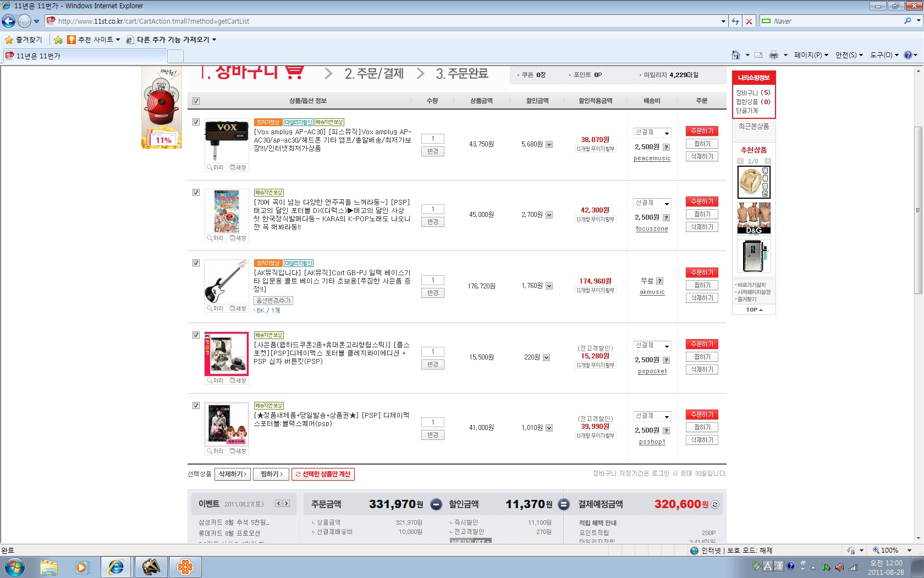Click 주문하기 for the Vox amplug item
Image resolution: width=924 pixels, height=578 pixels.
pos(702,131)
